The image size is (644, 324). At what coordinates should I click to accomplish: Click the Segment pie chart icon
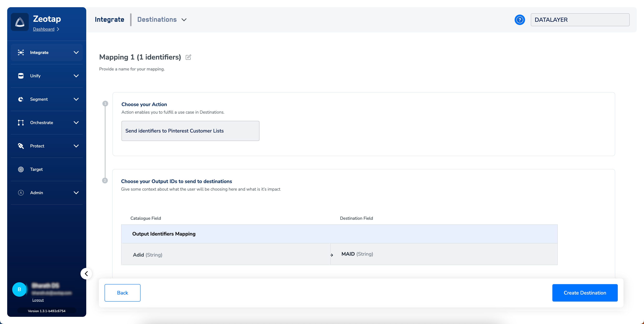coord(21,99)
